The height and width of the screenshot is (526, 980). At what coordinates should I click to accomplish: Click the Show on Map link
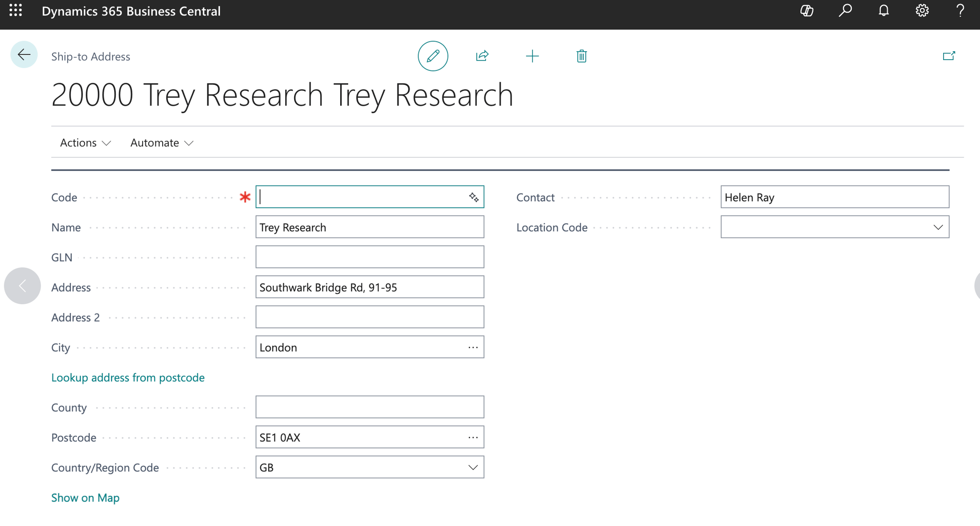point(85,498)
